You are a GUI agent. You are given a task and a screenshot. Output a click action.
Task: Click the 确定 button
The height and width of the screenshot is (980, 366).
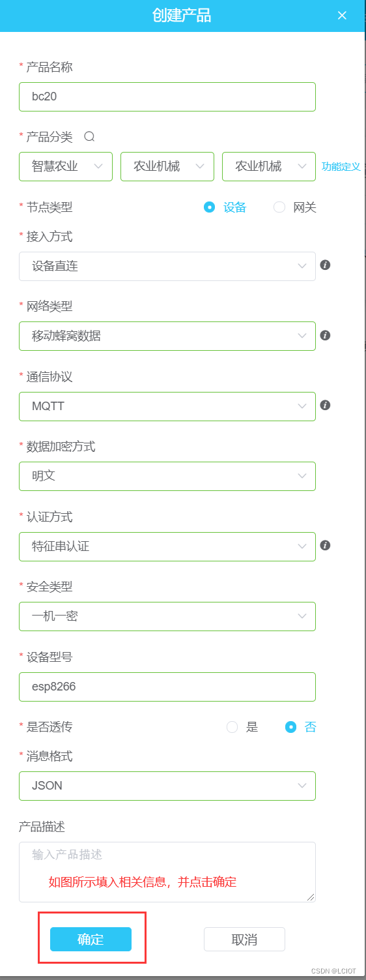(91, 940)
